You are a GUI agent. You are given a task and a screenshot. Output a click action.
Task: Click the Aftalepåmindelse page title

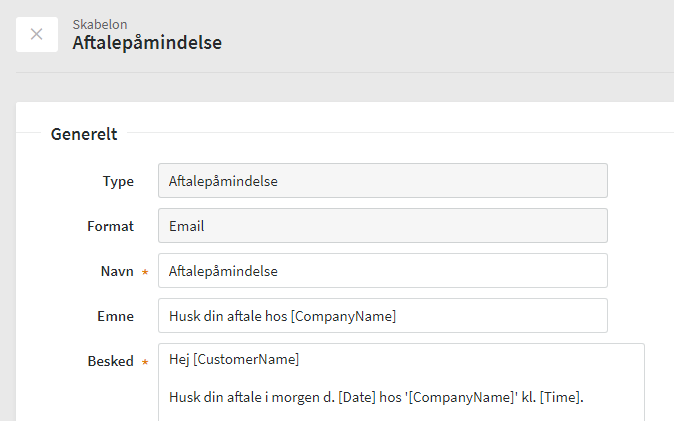click(x=147, y=43)
